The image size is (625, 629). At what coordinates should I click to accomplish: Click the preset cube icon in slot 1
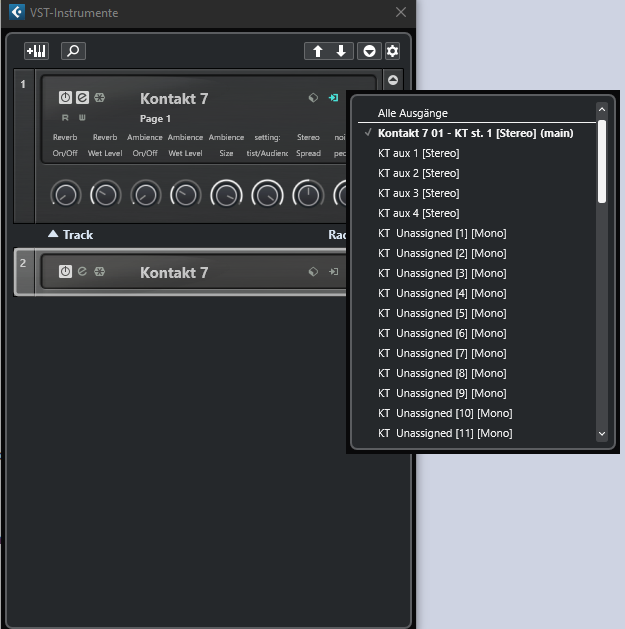click(x=313, y=98)
